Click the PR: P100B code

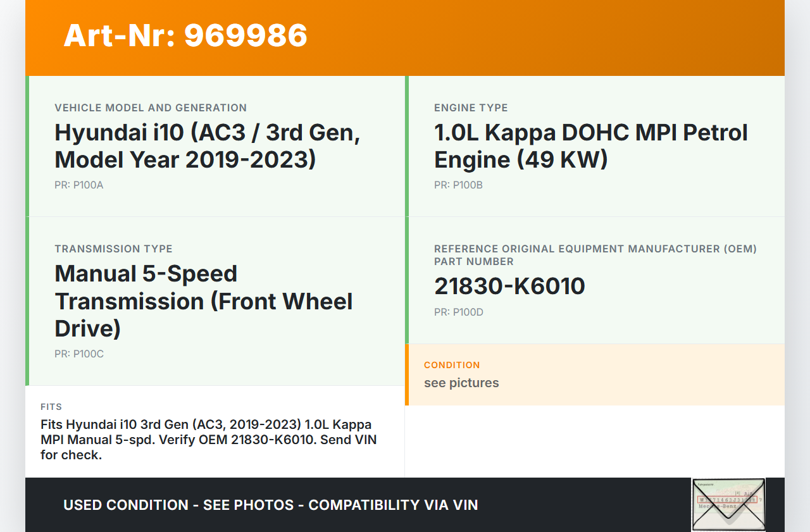(x=458, y=185)
